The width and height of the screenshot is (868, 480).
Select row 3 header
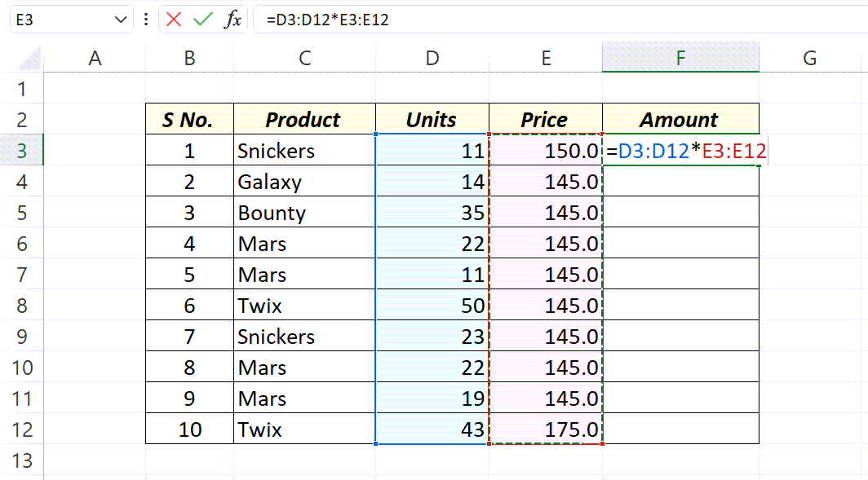[x=22, y=150]
